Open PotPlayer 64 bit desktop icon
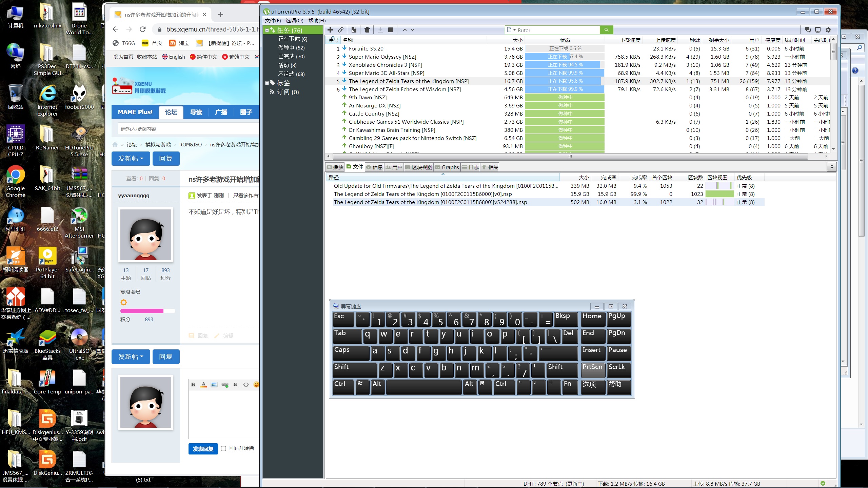The image size is (868, 488). (x=47, y=263)
